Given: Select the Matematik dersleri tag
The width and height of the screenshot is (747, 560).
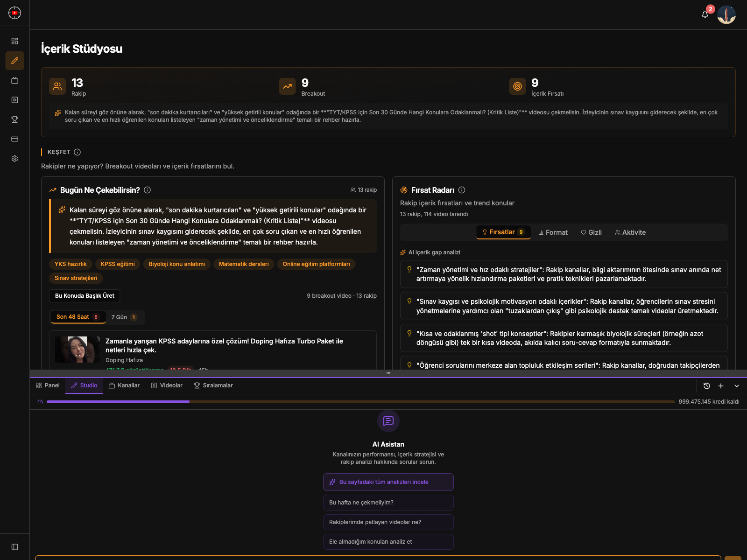Looking at the screenshot, I should pos(244,264).
